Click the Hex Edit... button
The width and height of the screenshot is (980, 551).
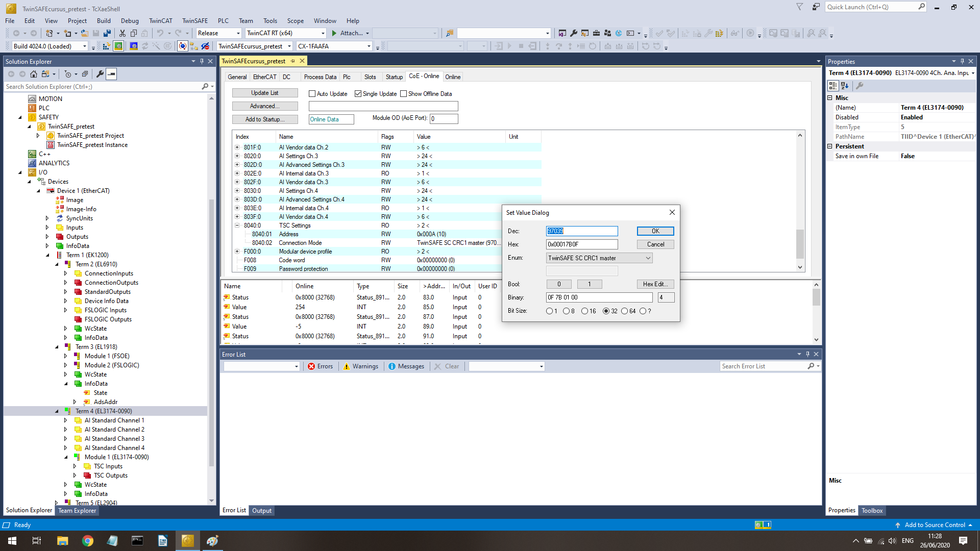[655, 284]
